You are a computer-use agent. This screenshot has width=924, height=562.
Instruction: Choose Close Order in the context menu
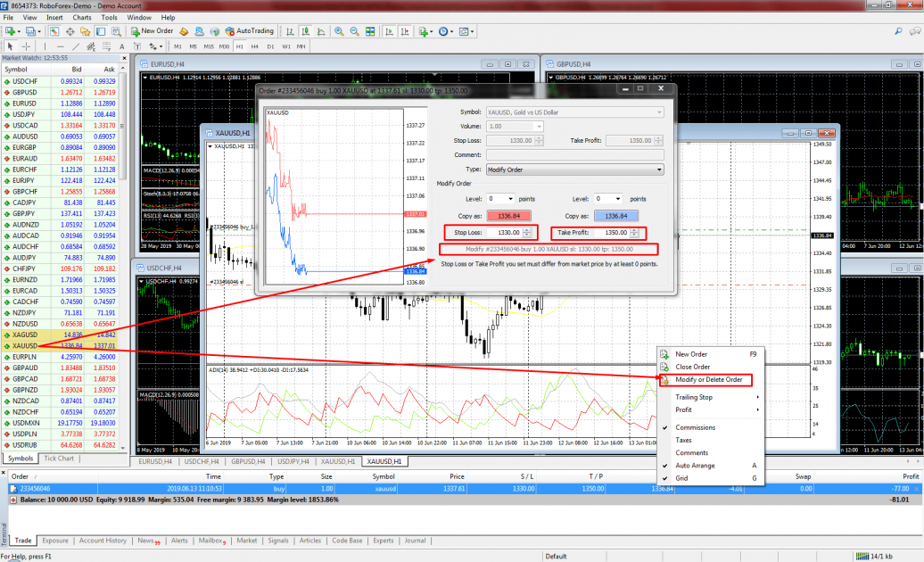coord(692,367)
